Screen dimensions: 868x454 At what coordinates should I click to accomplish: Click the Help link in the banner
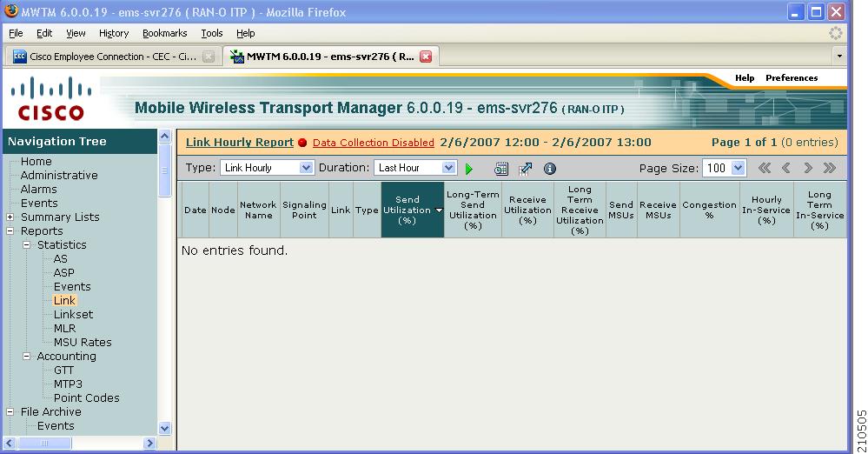(745, 78)
